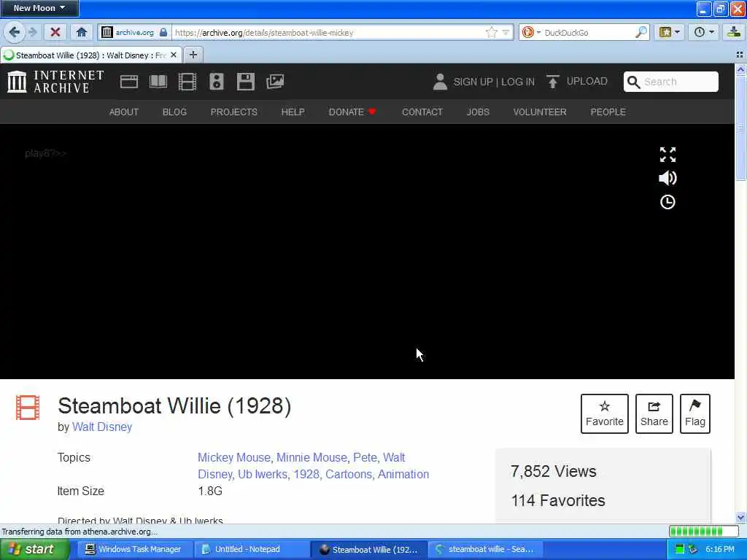
Task: Open the VOLUNTEER menu item
Action: (x=540, y=112)
